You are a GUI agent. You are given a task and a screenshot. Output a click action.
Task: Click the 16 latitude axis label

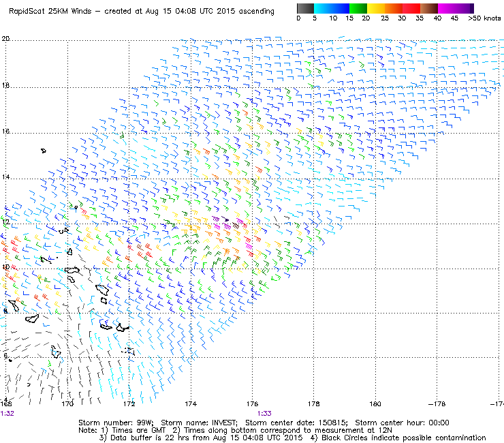click(x=5, y=132)
